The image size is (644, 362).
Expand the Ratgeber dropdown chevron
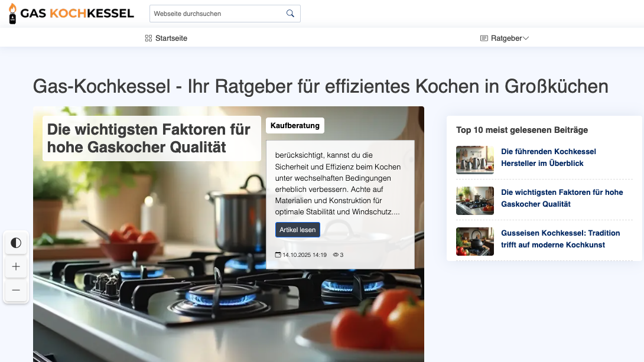526,38
